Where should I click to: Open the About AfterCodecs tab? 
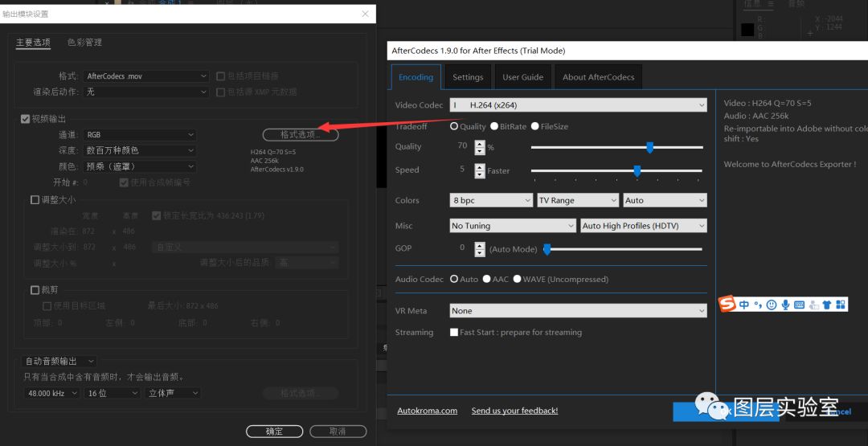(599, 77)
